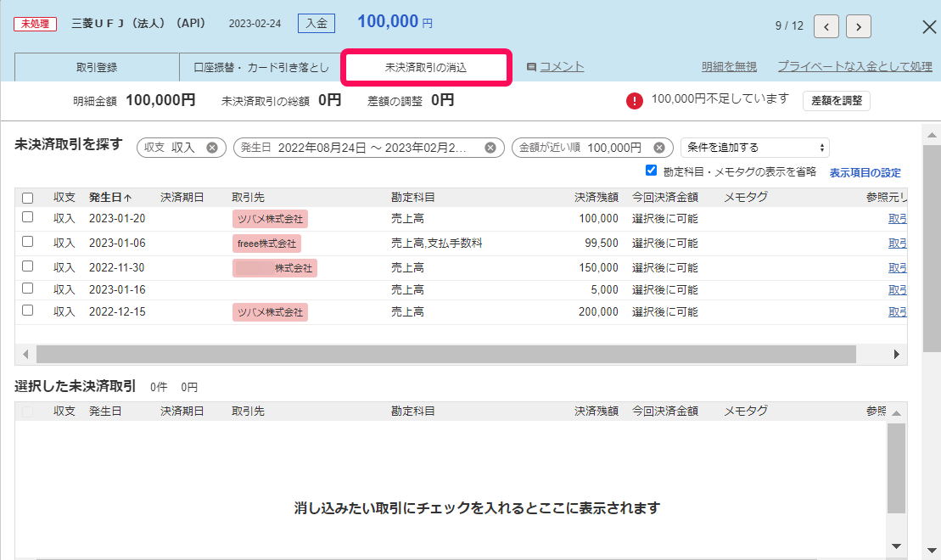The height and width of the screenshot is (560, 941).
Task: Click the 取引先 header in upper table
Action: click(x=248, y=198)
